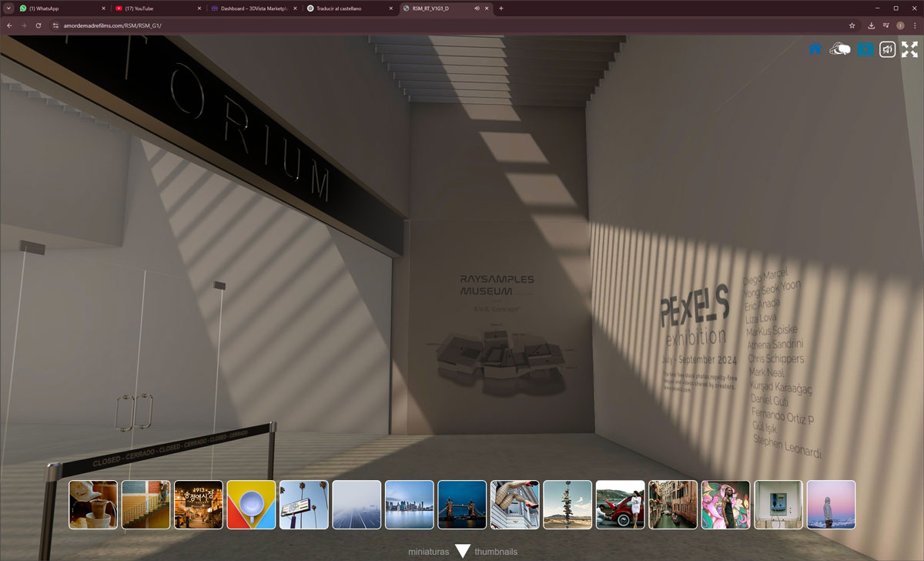Open the coffee pouring thumbnail
924x561 pixels.
tap(93, 505)
